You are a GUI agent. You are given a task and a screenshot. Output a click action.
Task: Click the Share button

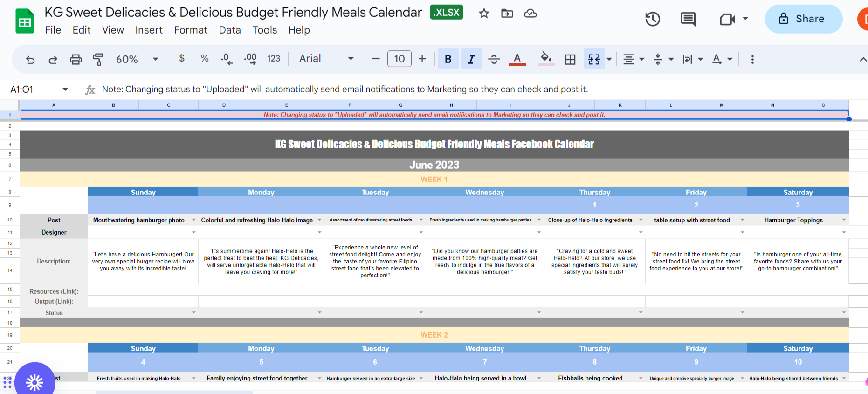tap(804, 19)
